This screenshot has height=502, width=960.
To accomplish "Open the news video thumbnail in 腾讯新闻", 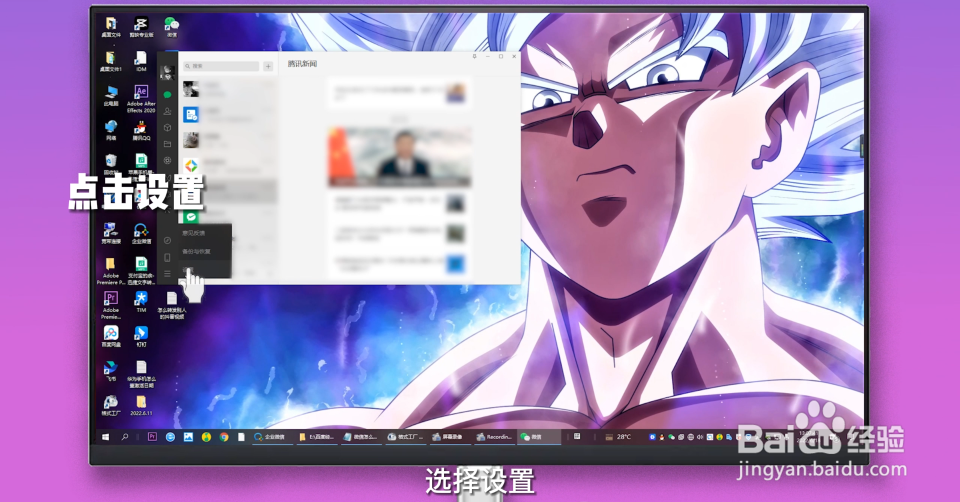I will tap(400, 157).
